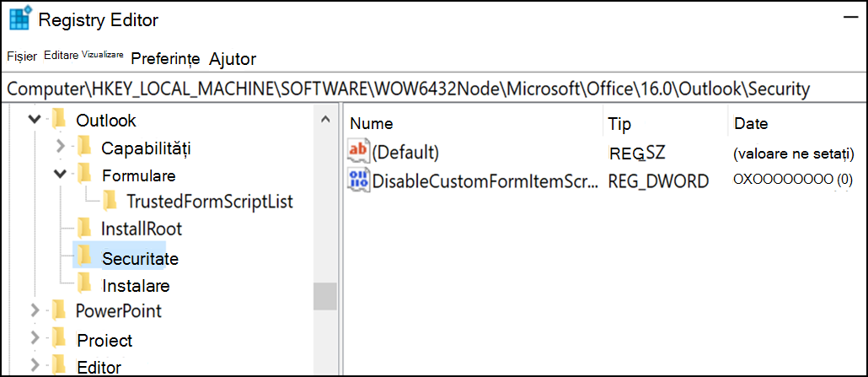Click the Capabilități folder icon
The width and height of the screenshot is (868, 377).
click(x=84, y=147)
